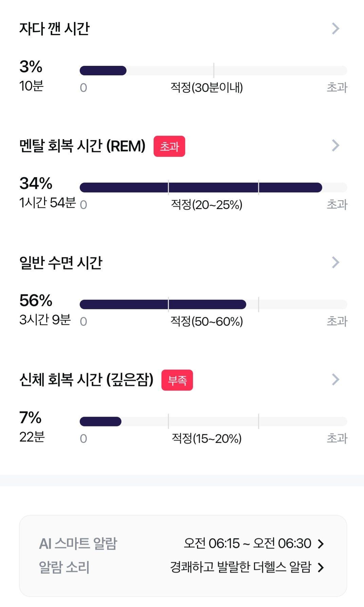364x607 pixels.
Task: Click the 7% deep sleep progress bar
Action: coord(213,421)
